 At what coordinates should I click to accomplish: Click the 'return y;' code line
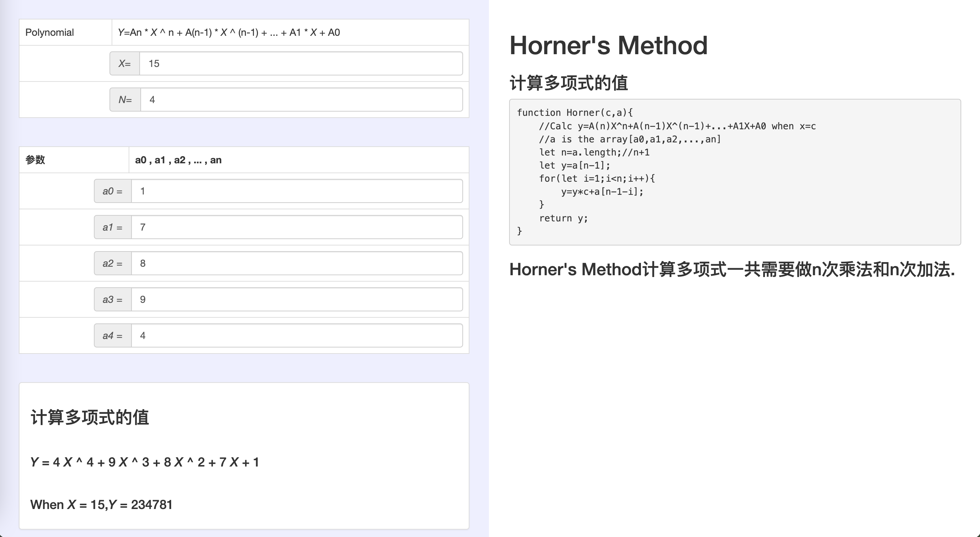pyautogui.click(x=563, y=218)
